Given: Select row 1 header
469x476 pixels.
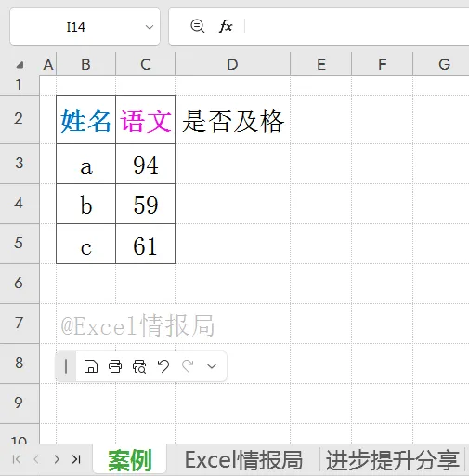Looking at the screenshot, I should pyautogui.click(x=20, y=86).
